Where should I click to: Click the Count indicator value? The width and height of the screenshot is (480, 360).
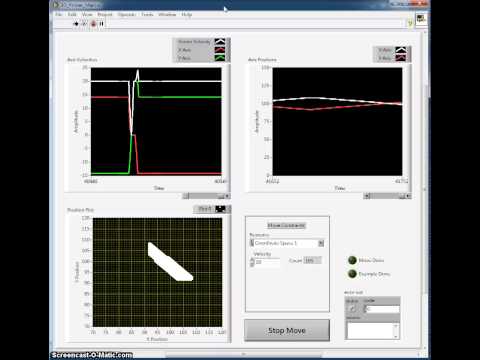coord(313,260)
